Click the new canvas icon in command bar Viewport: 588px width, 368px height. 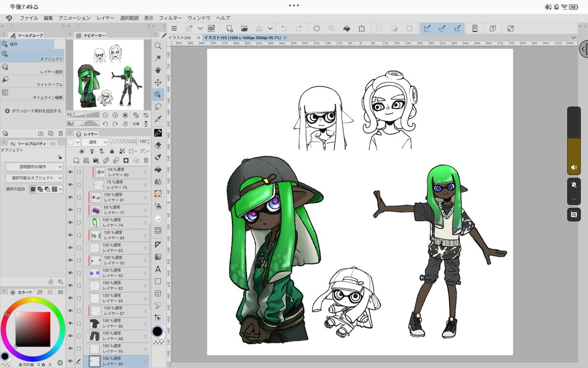[229, 28]
